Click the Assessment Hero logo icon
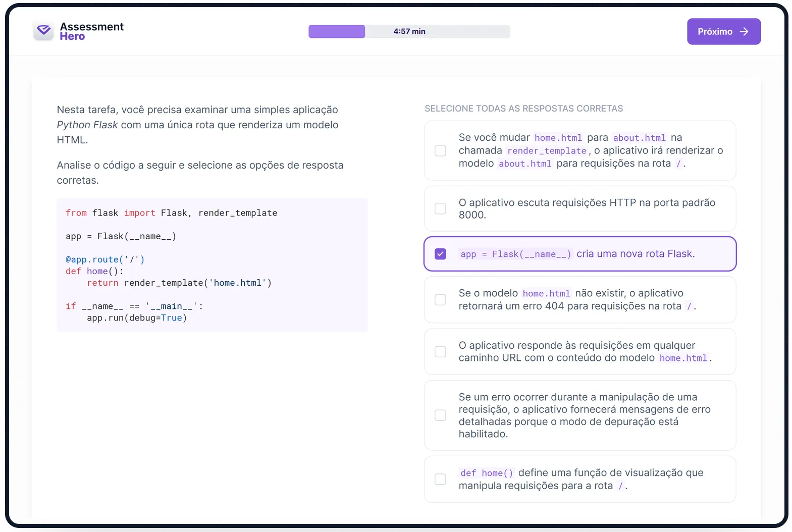 click(43, 31)
